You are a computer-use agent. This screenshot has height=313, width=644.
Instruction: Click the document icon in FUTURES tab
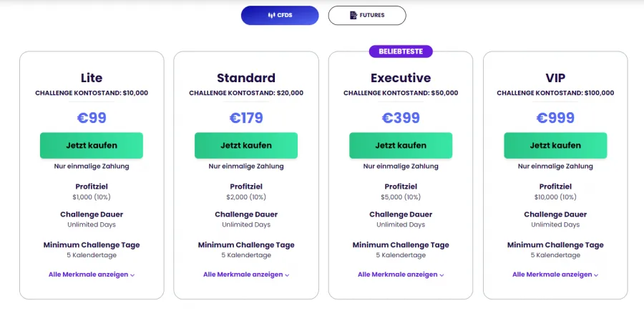[x=353, y=15]
